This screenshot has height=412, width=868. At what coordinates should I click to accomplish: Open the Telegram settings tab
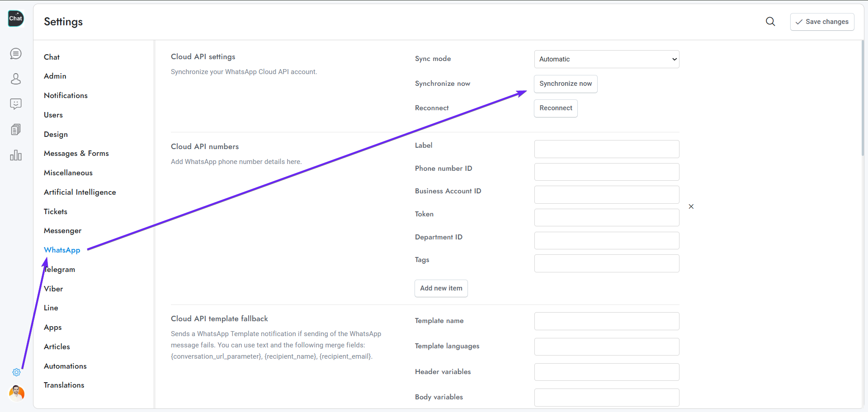(x=60, y=270)
